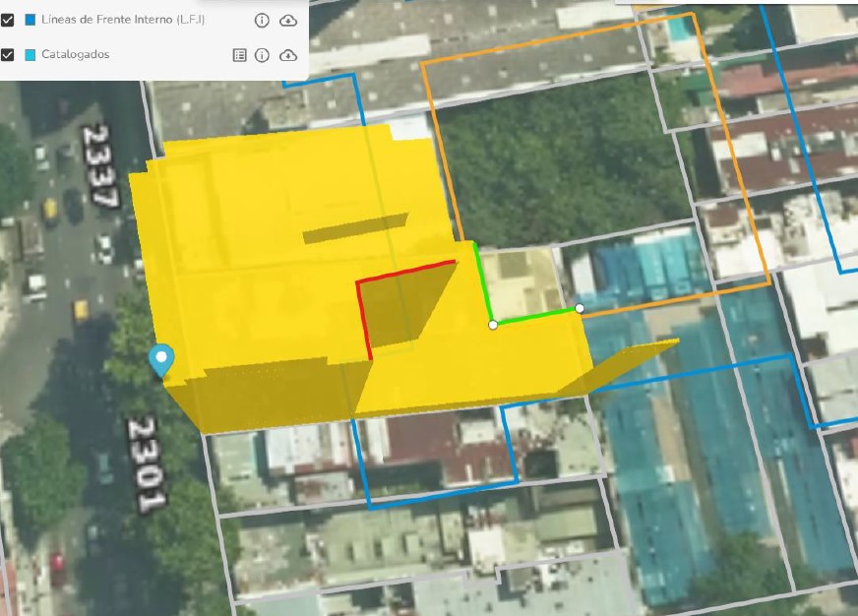Uncheck the Catalogados layer checkbox
This screenshot has width=858, height=616.
[7, 55]
